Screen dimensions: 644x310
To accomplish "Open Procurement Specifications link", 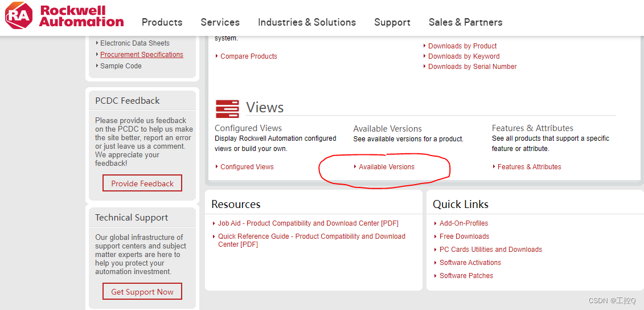I will pos(142,55).
